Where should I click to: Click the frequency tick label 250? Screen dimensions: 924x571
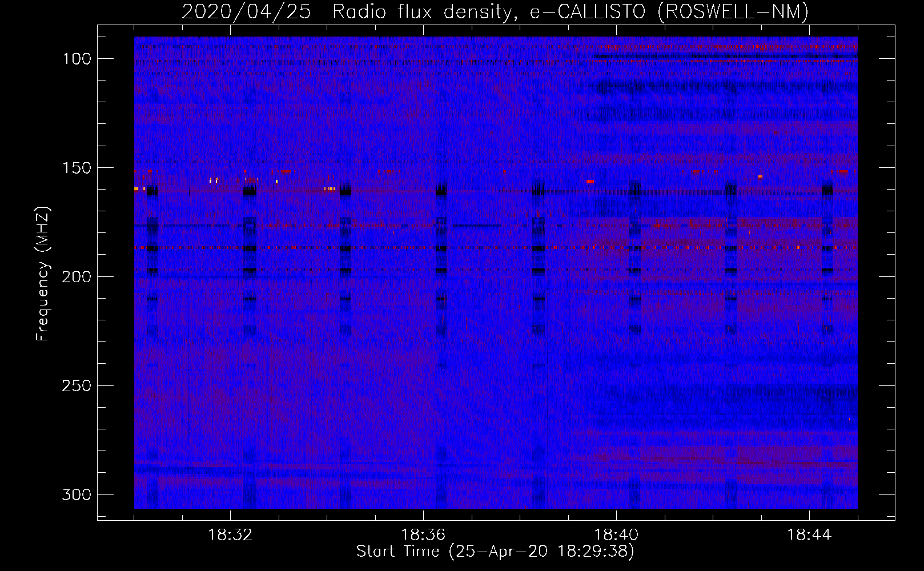coord(77,386)
